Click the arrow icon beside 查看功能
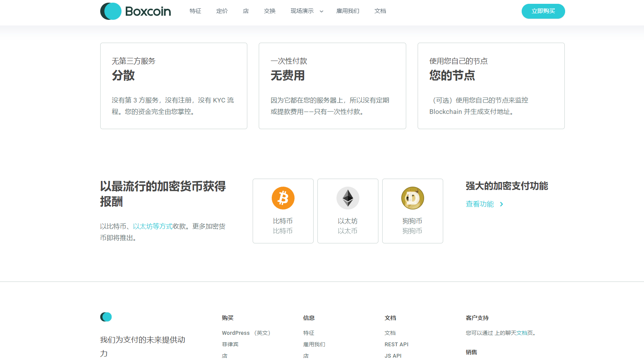Image resolution: width=644 pixels, height=363 pixels. (501, 204)
